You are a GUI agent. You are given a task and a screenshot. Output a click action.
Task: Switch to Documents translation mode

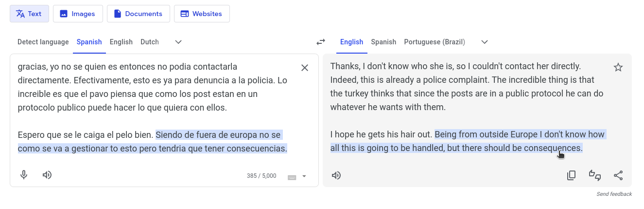click(x=139, y=14)
